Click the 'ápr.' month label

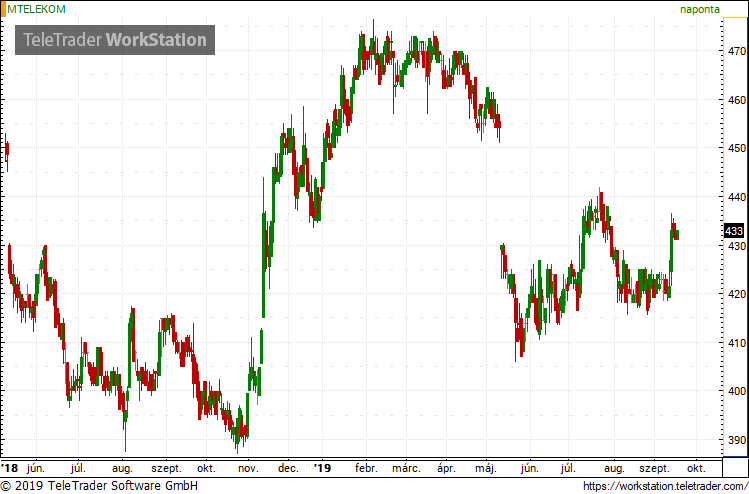pos(447,468)
